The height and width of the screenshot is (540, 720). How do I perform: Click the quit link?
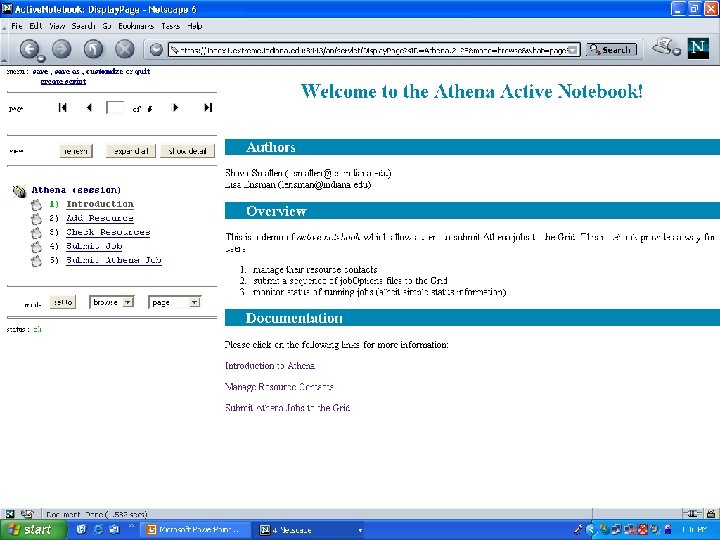pos(142,72)
